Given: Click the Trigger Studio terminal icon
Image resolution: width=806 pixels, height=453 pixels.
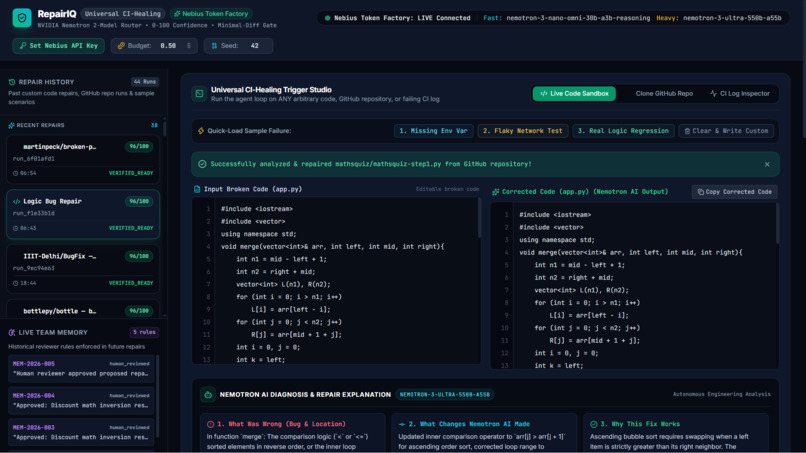Looking at the screenshot, I should pyautogui.click(x=199, y=94).
